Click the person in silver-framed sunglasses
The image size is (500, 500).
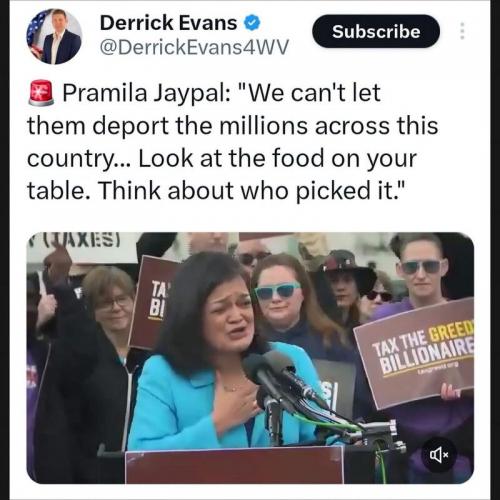[x=423, y=267]
